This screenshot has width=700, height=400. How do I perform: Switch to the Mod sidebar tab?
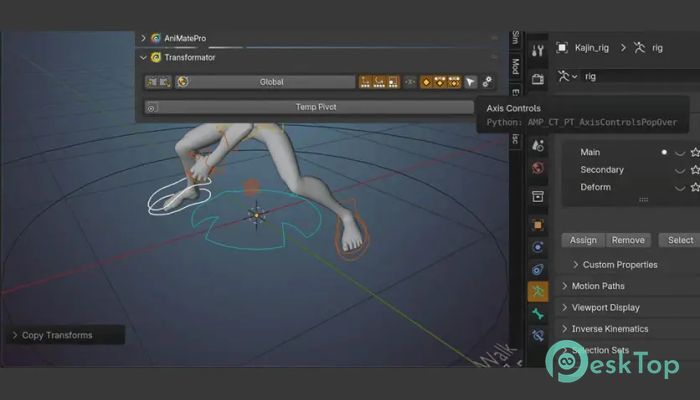(516, 66)
